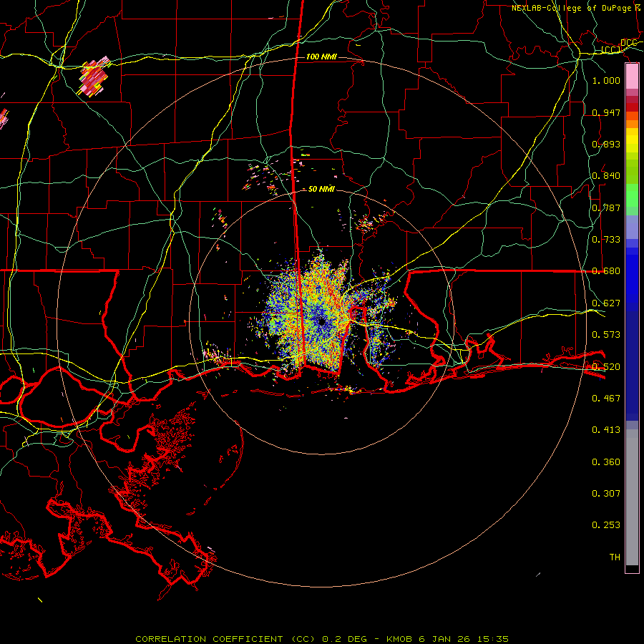Click the [CC] product label above the color bar
This screenshot has width=644, height=644.
611,50
